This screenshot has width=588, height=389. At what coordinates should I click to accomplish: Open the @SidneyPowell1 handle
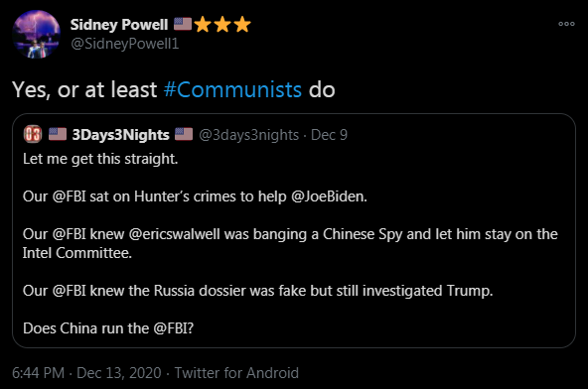coord(124,44)
